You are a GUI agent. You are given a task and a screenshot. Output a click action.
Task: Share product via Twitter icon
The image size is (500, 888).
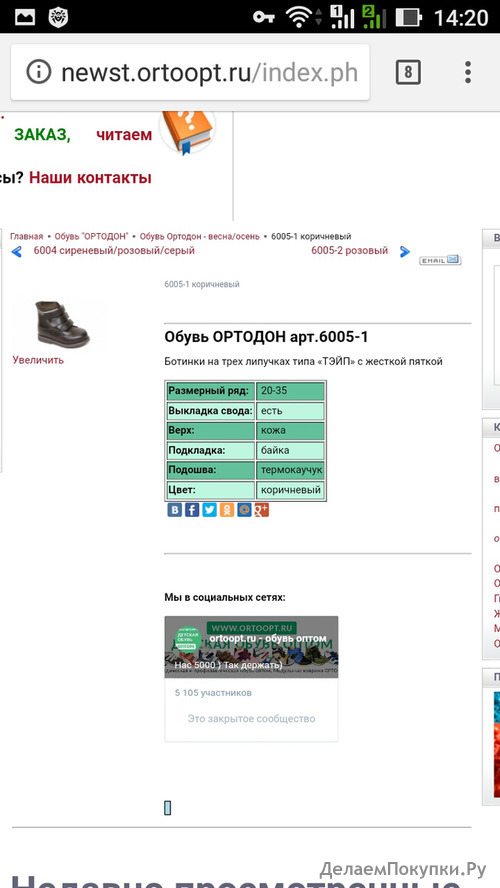point(210,510)
